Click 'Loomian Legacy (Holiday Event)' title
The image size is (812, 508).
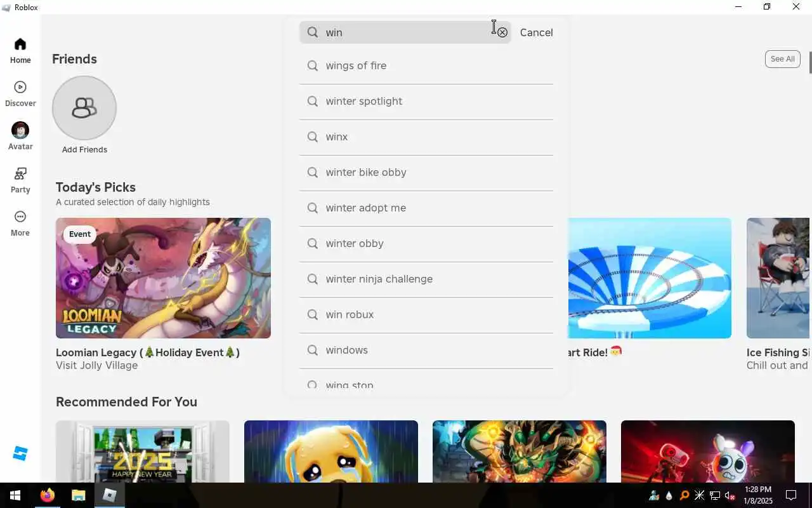point(148,352)
